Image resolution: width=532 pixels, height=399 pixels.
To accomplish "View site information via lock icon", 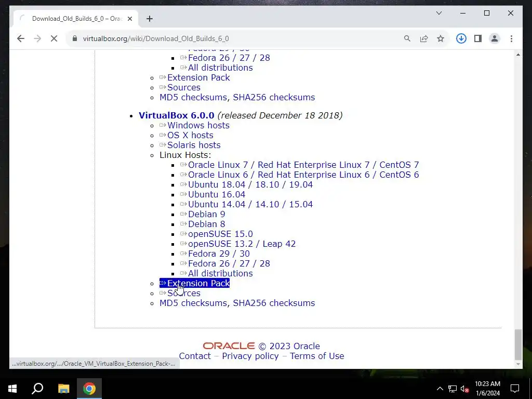I will click(75, 38).
